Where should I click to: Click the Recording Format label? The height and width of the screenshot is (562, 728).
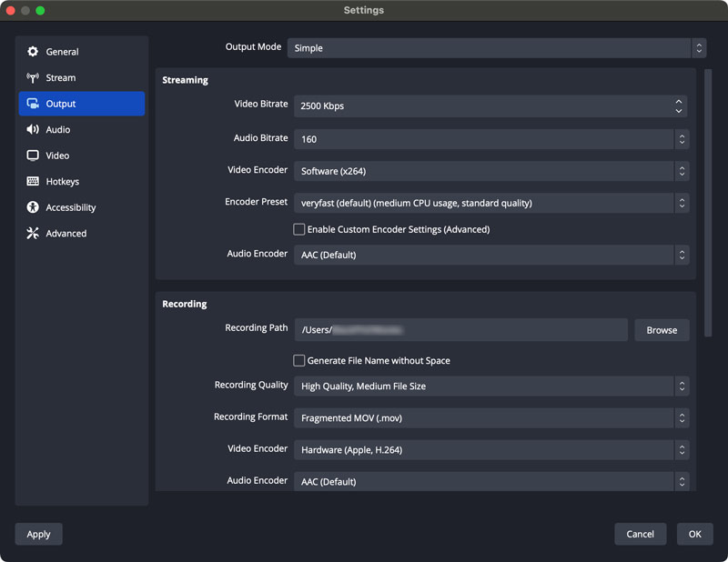click(x=251, y=416)
